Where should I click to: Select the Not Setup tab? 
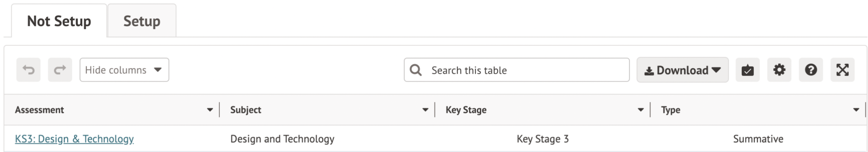59,21
